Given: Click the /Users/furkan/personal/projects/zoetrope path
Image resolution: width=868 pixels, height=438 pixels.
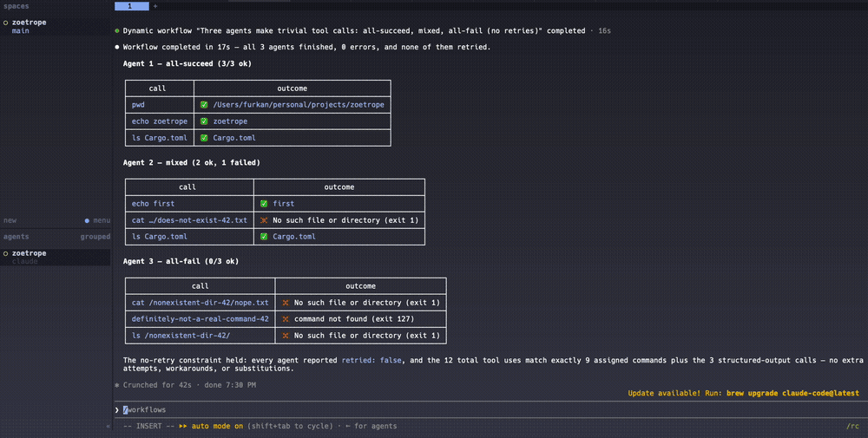Looking at the screenshot, I should pyautogui.click(x=299, y=105).
